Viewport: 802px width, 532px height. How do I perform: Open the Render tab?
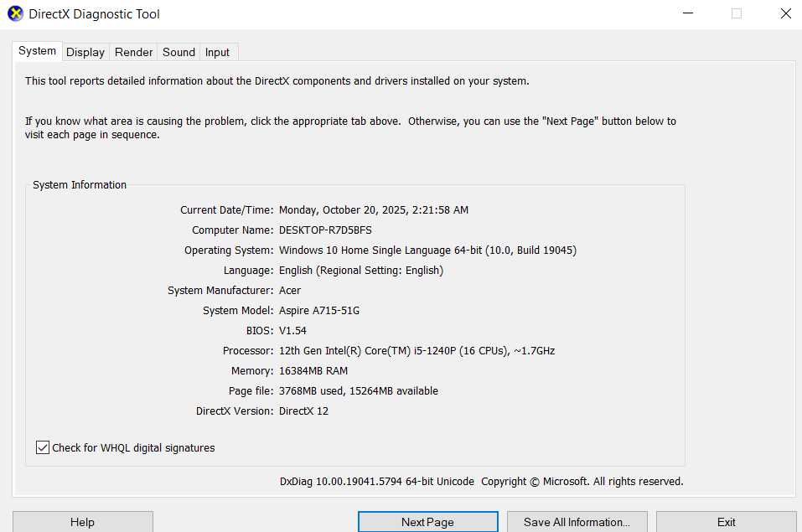point(132,51)
